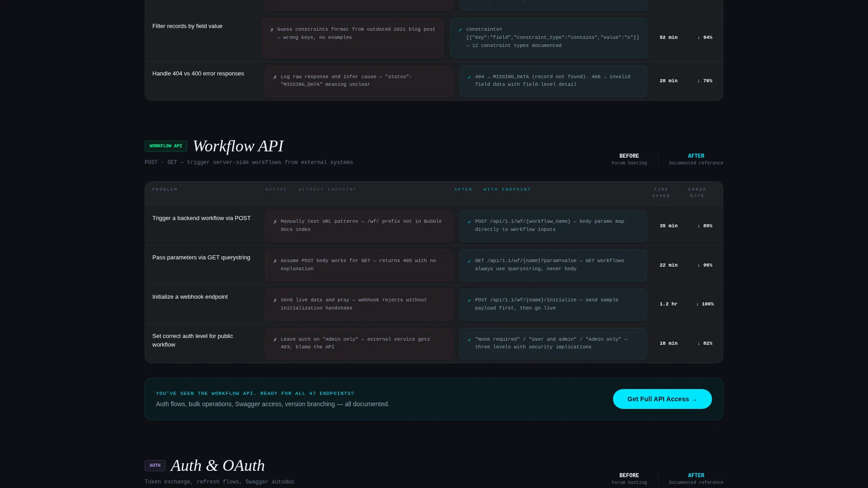868x488 pixels.
Task: Click 'Token exchange, refresh flows, Swagger autodoc' subtitle
Action: [219, 482]
